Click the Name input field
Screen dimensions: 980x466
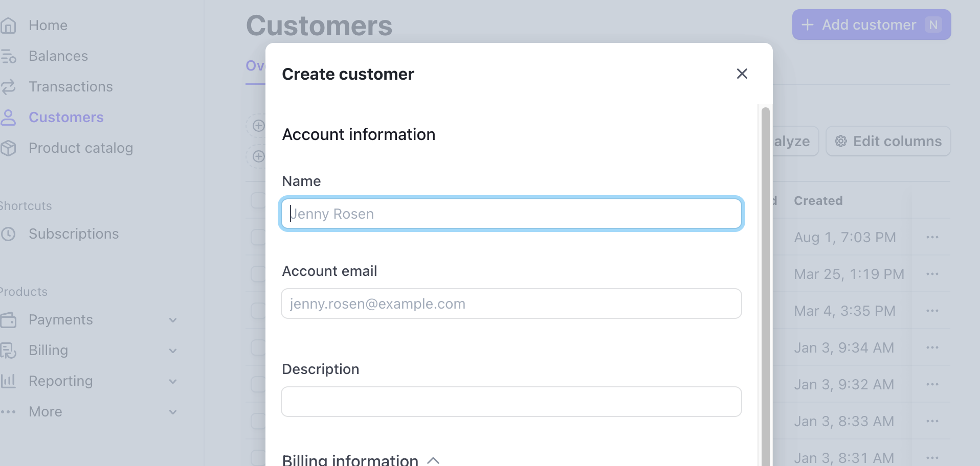click(x=511, y=214)
